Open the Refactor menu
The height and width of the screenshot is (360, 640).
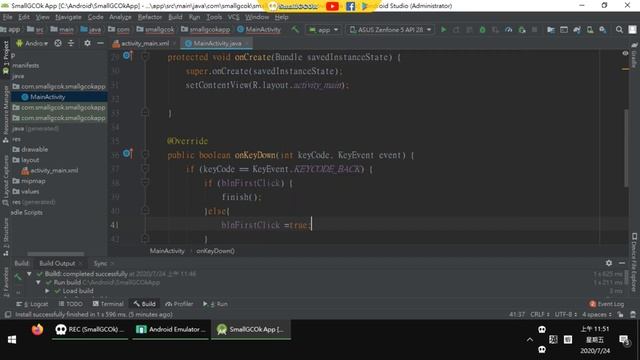click(x=149, y=17)
